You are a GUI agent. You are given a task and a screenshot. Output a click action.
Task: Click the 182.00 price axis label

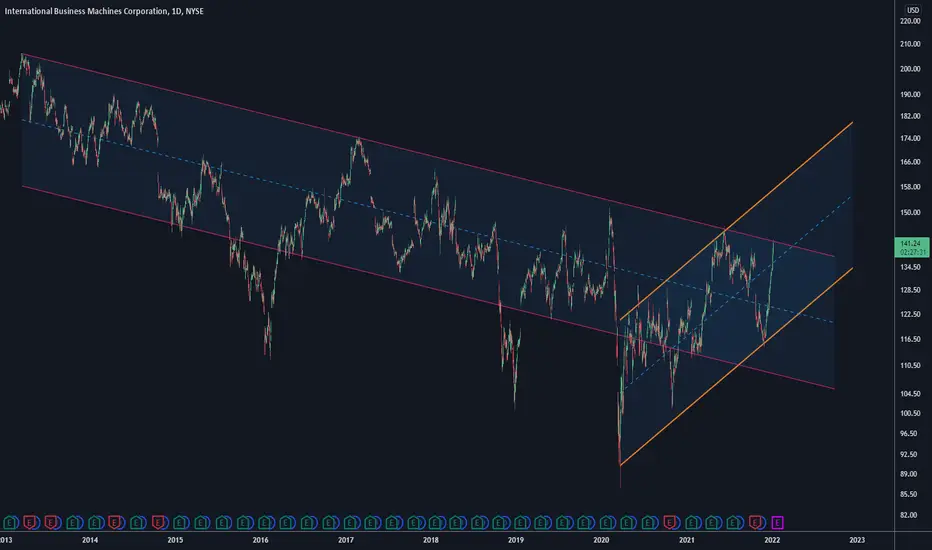[x=910, y=116]
